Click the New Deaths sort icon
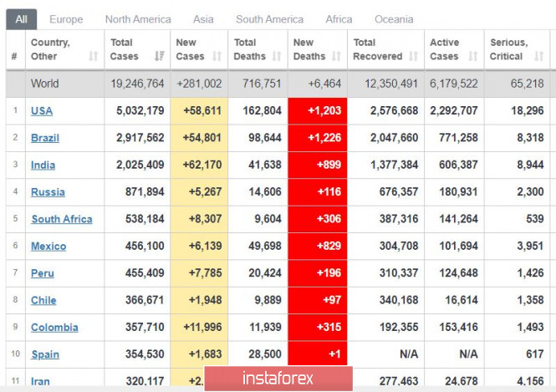The height and width of the screenshot is (392, 556). (334, 57)
